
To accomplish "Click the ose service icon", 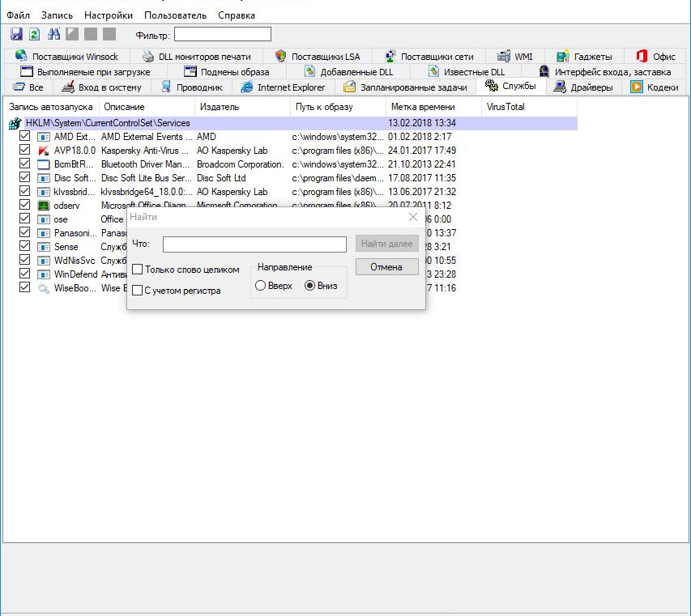I will click(x=43, y=219).
